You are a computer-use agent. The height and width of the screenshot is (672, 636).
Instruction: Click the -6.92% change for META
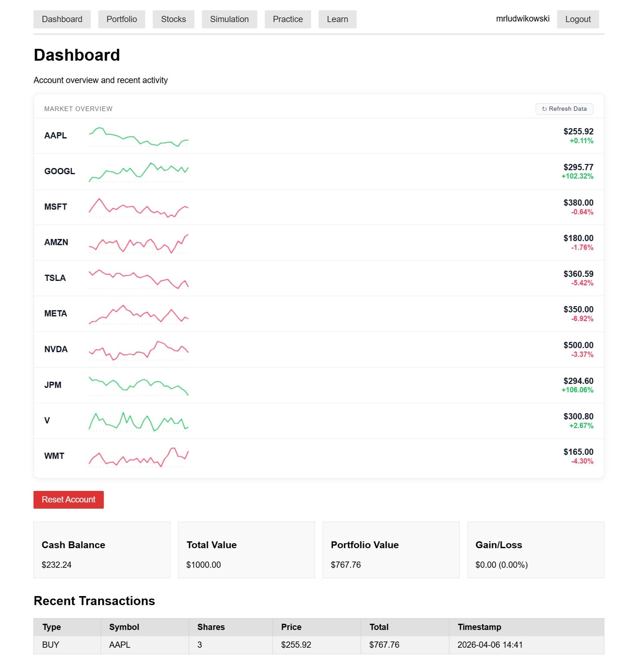coord(582,319)
